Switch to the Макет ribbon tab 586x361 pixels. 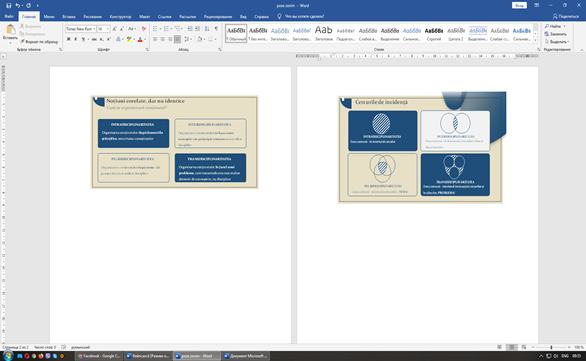pos(144,16)
